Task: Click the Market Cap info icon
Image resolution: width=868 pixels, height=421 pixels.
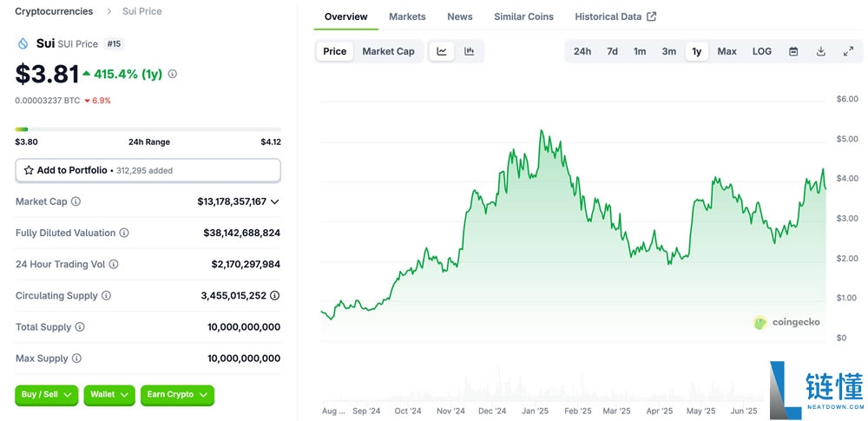Action: pos(76,201)
